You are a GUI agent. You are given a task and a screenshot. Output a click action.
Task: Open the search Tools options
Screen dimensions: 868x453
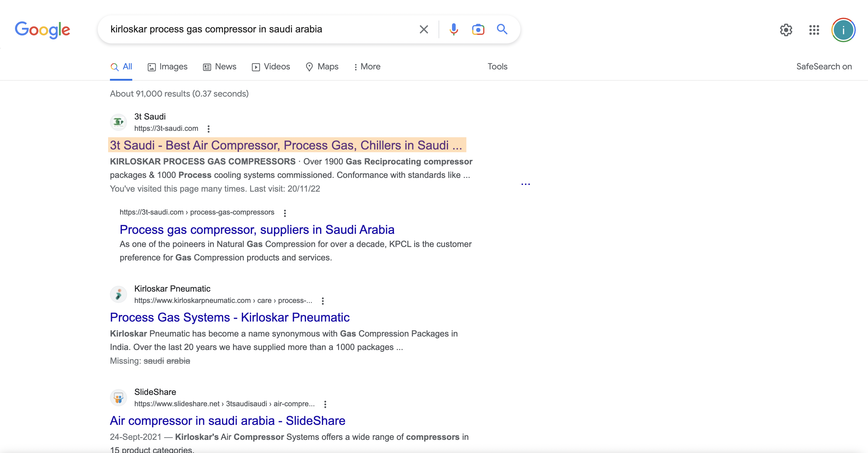(497, 67)
